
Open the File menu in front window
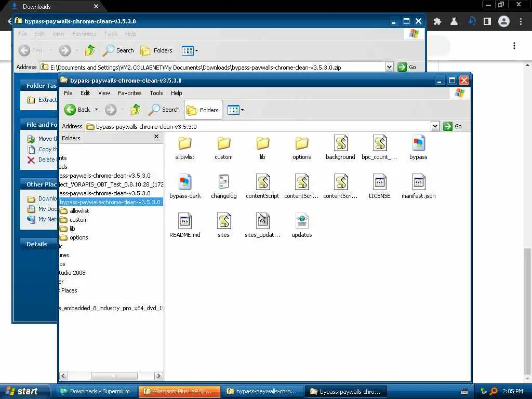click(x=68, y=93)
